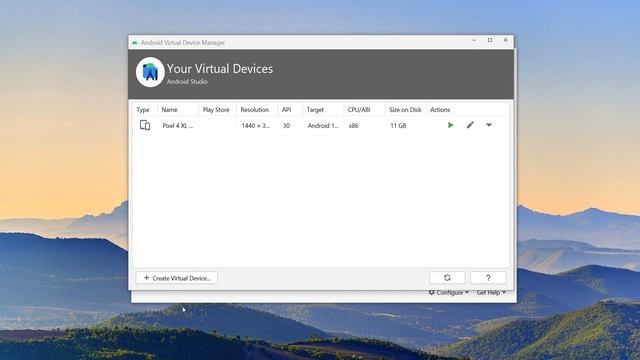Open the help question mark button

[488, 278]
